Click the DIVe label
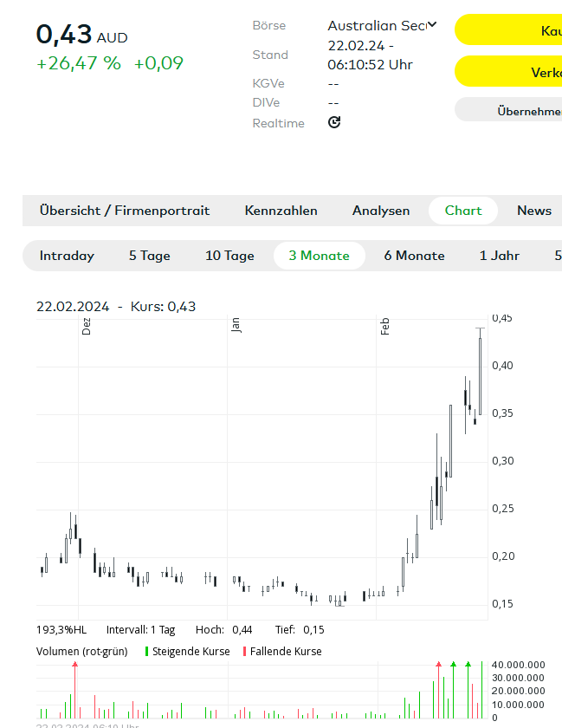562x728 pixels. pyautogui.click(x=266, y=102)
